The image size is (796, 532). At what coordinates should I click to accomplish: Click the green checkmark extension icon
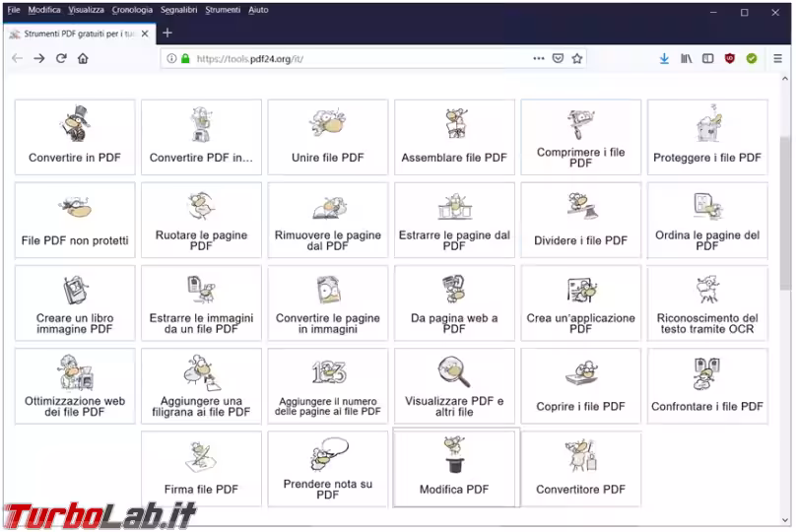point(752,58)
